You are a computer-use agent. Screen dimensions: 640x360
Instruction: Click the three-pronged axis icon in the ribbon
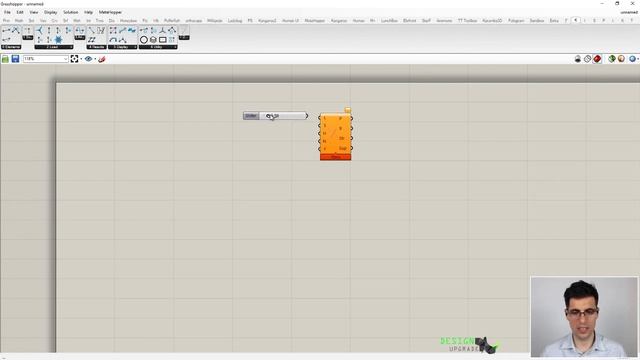[162, 30]
